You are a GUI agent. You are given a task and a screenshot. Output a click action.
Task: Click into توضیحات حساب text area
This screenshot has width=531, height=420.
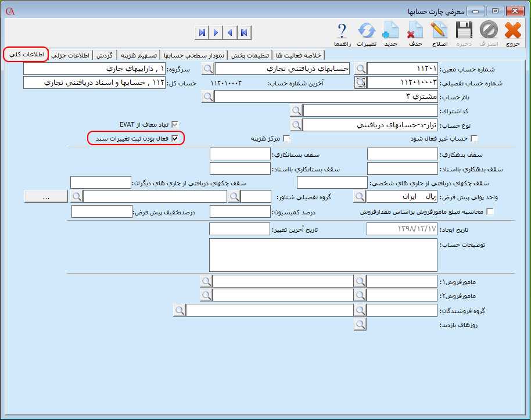(323, 255)
